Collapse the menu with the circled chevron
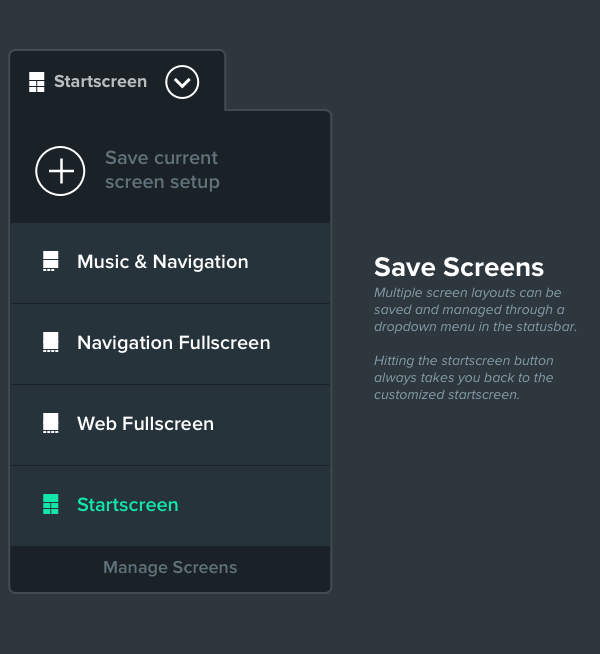The height and width of the screenshot is (654, 600). (182, 82)
